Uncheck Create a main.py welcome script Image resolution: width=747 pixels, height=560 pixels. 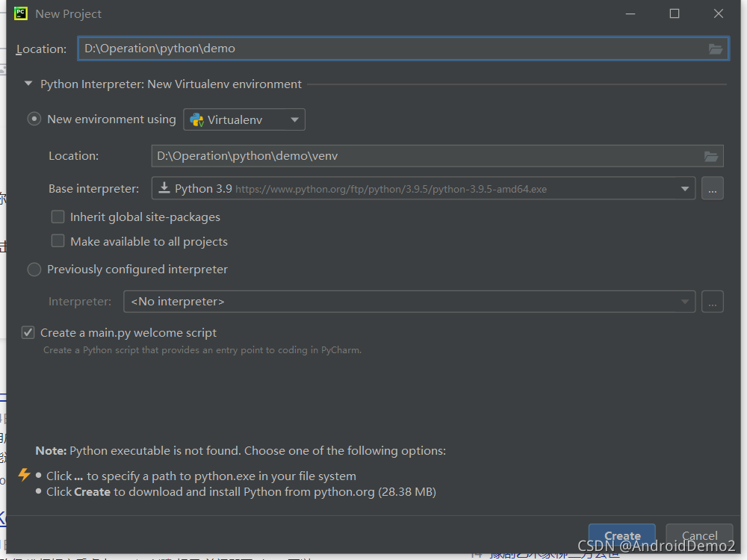coord(28,332)
